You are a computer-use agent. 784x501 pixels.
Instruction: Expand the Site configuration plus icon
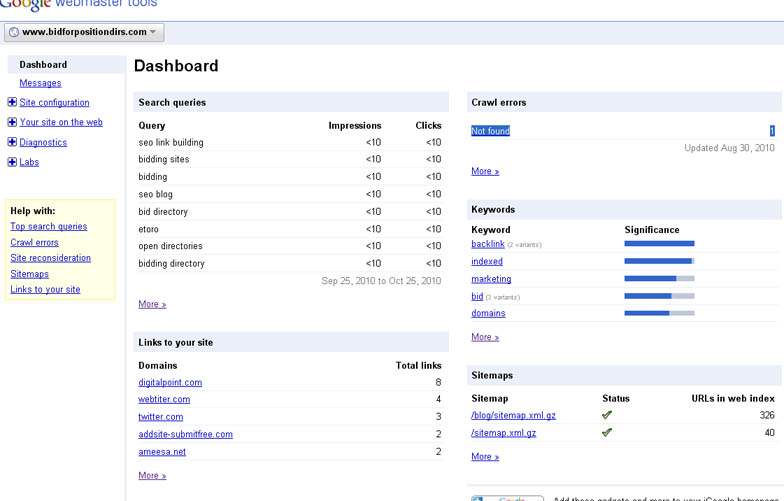[12, 102]
